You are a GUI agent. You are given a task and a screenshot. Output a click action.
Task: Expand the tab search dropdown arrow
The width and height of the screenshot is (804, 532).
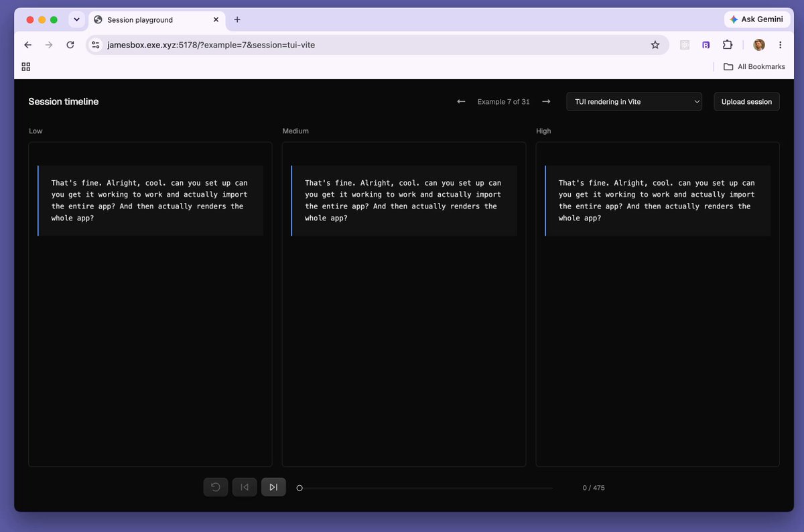(x=76, y=19)
